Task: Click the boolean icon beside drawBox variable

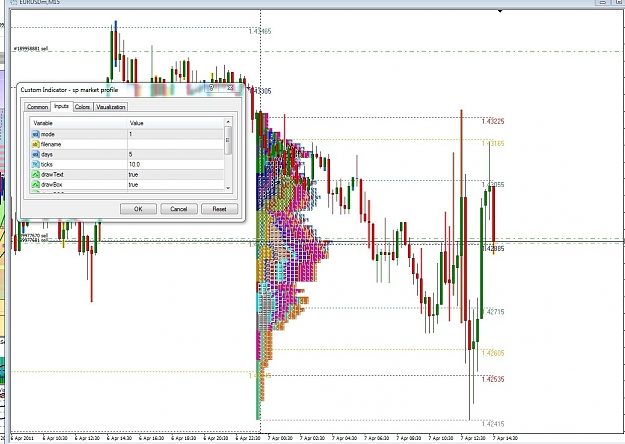Action: click(x=35, y=185)
